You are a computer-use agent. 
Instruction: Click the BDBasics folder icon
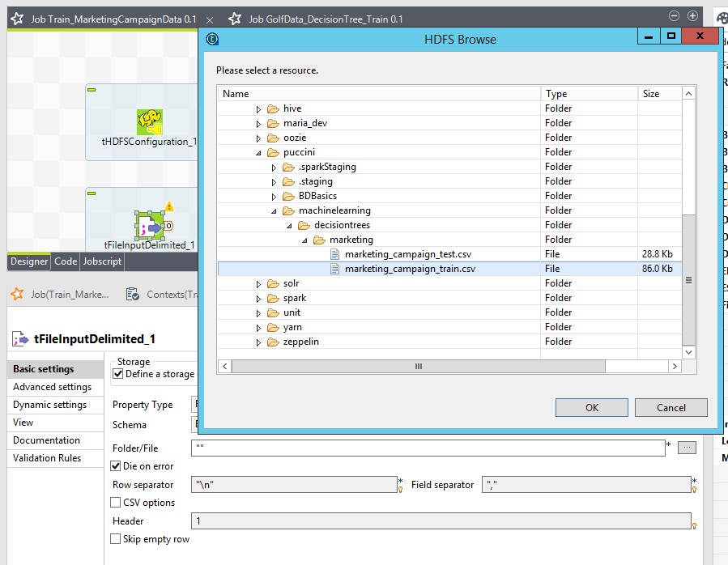(287, 196)
